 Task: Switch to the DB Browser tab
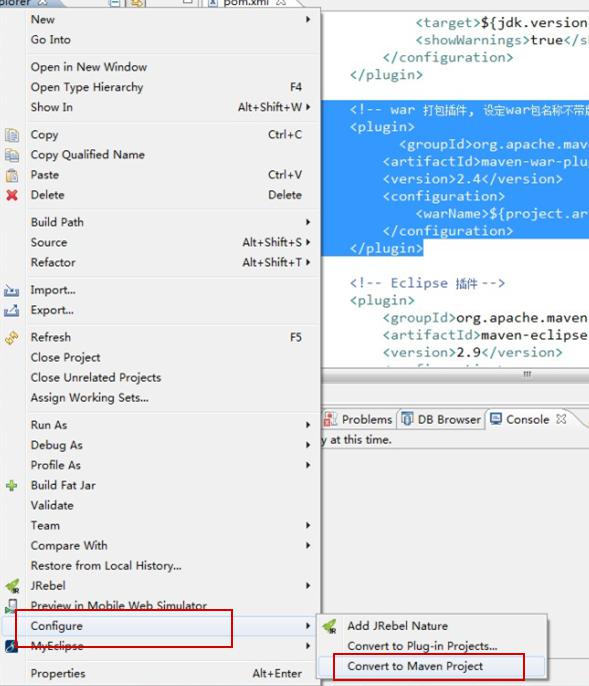(441, 419)
